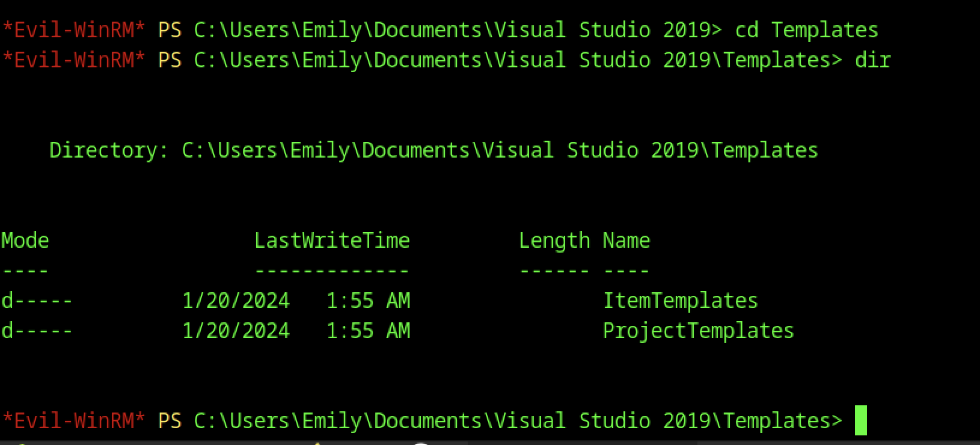The width and height of the screenshot is (980, 445).
Task: Click the PS prompt marker on the second line
Action: tap(170, 60)
